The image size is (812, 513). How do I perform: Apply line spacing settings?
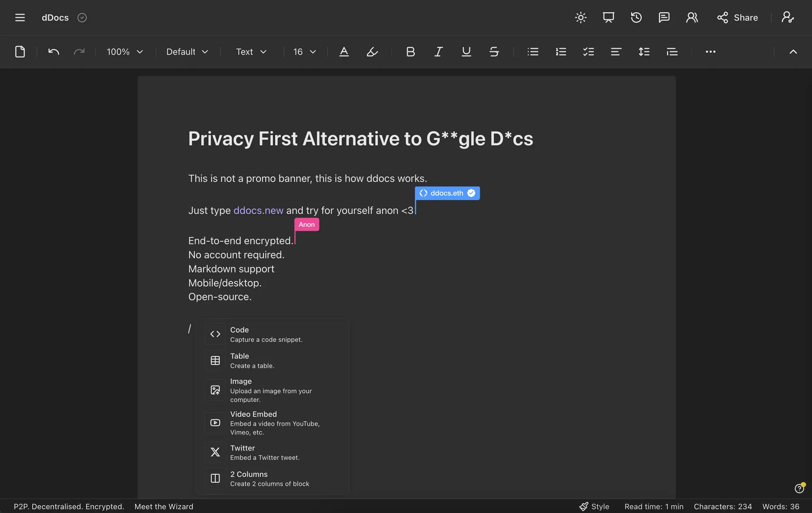click(644, 52)
